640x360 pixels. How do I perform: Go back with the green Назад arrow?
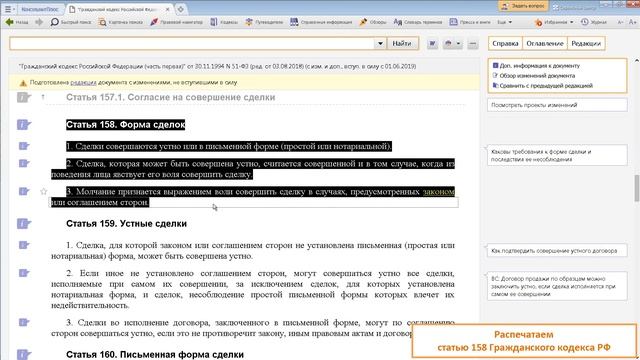tap(17, 22)
